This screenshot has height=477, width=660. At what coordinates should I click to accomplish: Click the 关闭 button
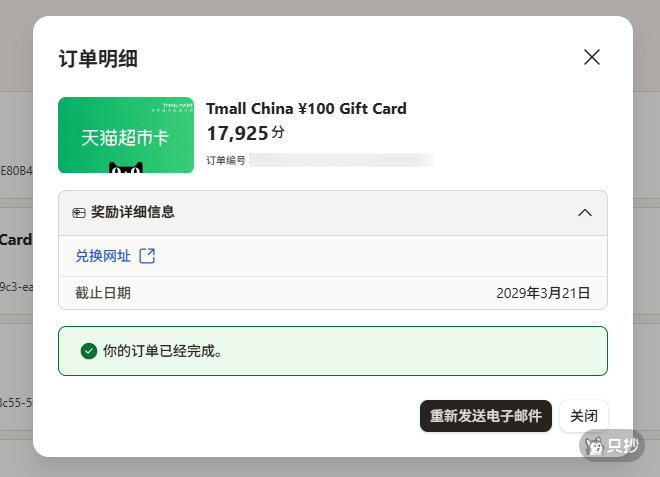click(x=584, y=416)
